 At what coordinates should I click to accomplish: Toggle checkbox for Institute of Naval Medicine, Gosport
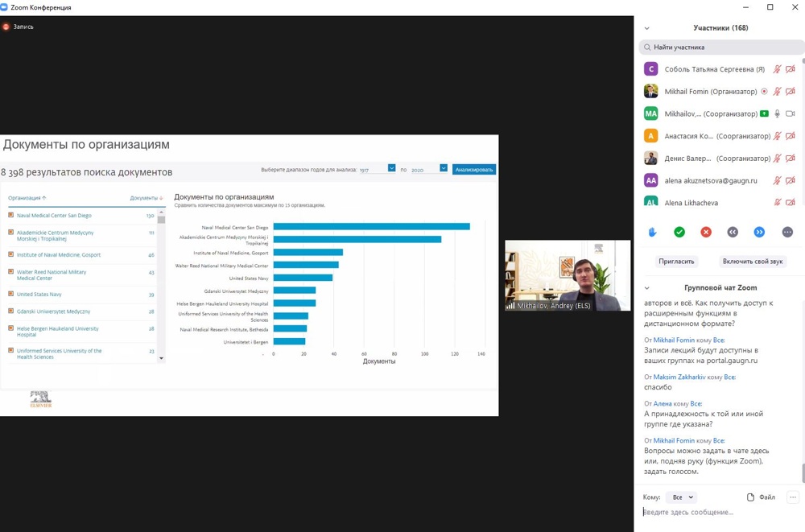pyautogui.click(x=10, y=254)
